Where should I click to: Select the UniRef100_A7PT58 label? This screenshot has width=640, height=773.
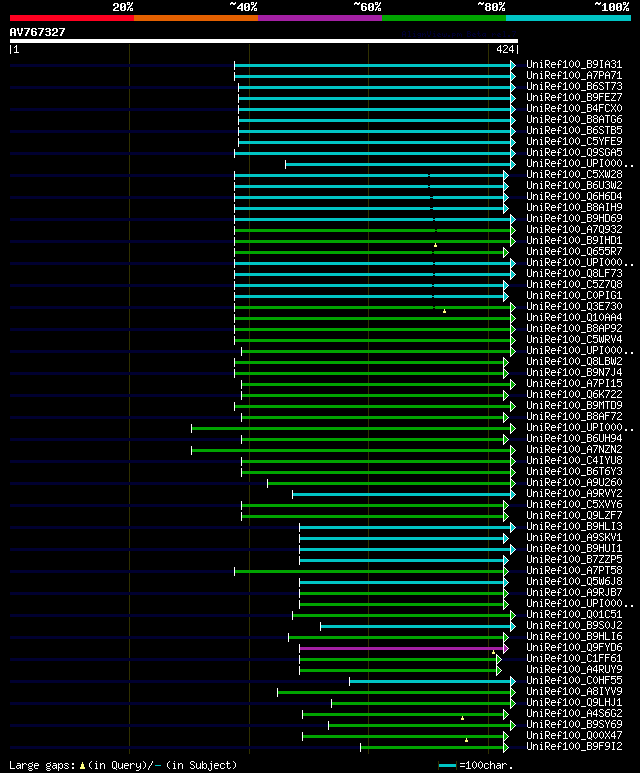[574, 570]
